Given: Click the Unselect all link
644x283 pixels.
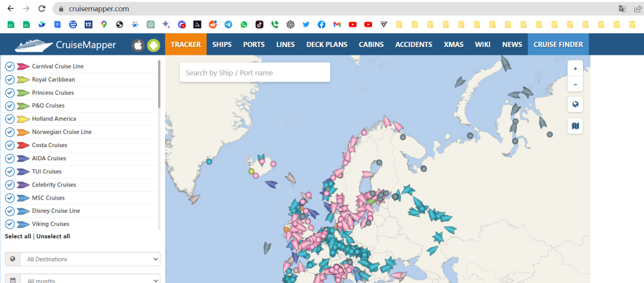Looking at the screenshot, I should (53, 237).
